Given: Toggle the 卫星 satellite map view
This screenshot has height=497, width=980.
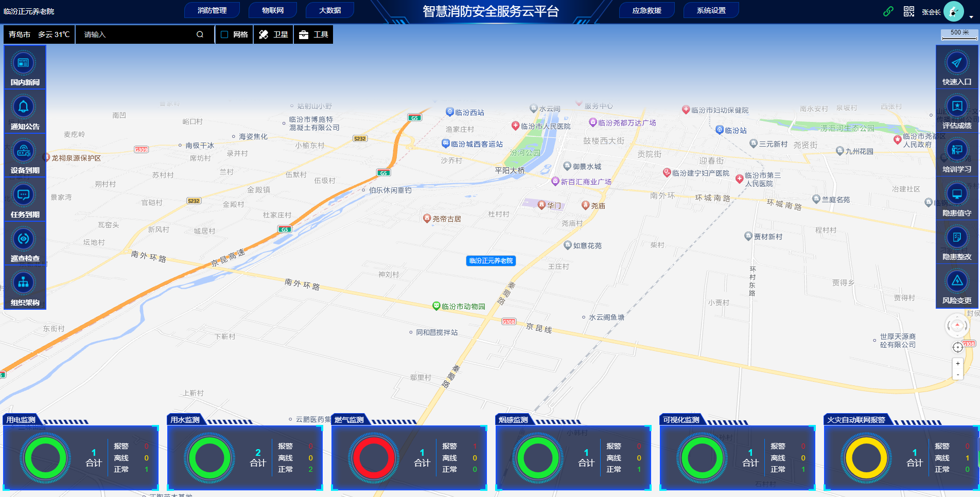Looking at the screenshot, I should 273,34.
